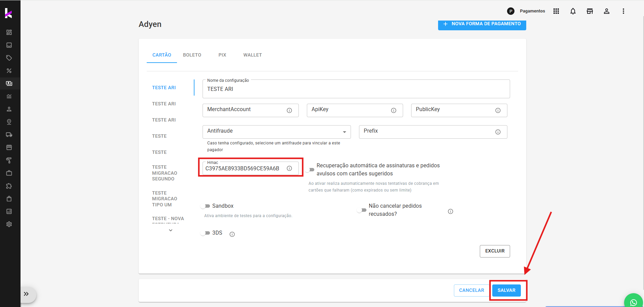This screenshot has width=644, height=307.
Task: Show info for the Prefix field
Action: pos(498,132)
